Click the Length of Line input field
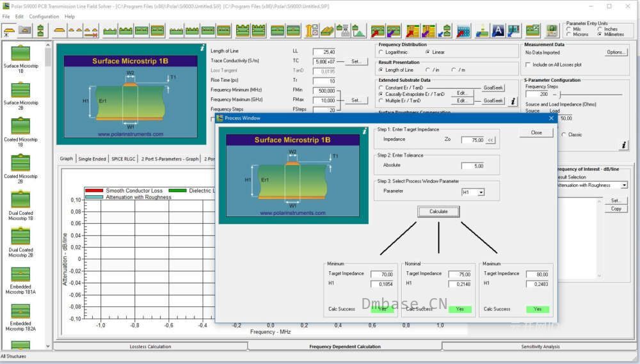The height and width of the screenshot is (364, 640). 324,52
